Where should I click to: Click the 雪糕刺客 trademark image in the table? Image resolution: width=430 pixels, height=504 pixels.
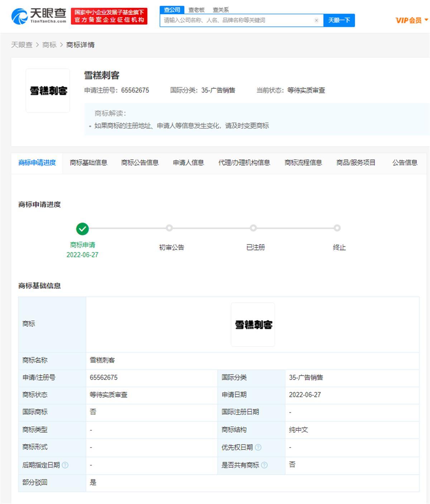coord(253,325)
